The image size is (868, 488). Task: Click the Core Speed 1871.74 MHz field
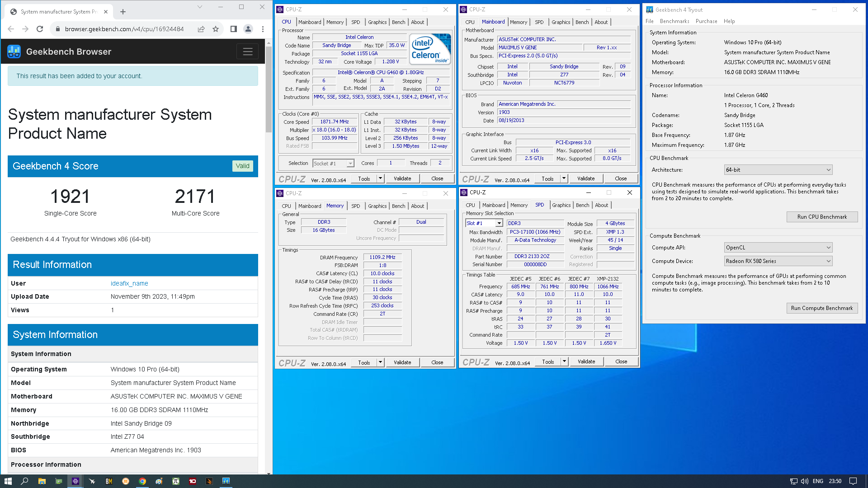(335, 122)
